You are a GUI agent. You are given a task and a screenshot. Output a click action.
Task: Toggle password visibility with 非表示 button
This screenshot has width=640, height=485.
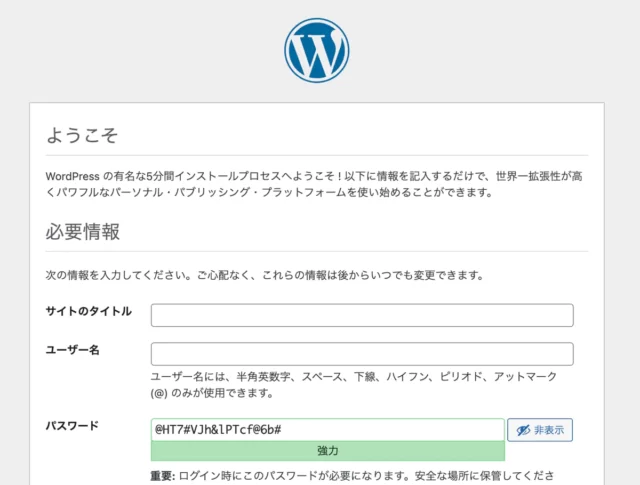click(x=540, y=430)
